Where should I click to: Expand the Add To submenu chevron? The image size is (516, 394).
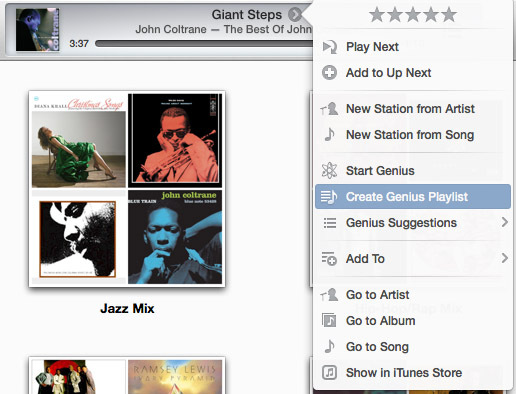click(505, 258)
